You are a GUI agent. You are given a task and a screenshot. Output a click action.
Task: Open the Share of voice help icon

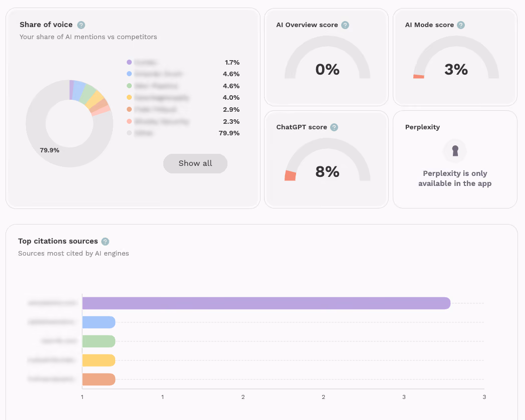pyautogui.click(x=81, y=25)
